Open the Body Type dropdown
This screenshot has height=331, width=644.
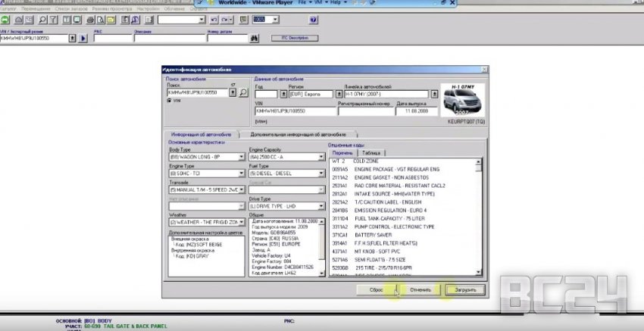[x=242, y=157]
